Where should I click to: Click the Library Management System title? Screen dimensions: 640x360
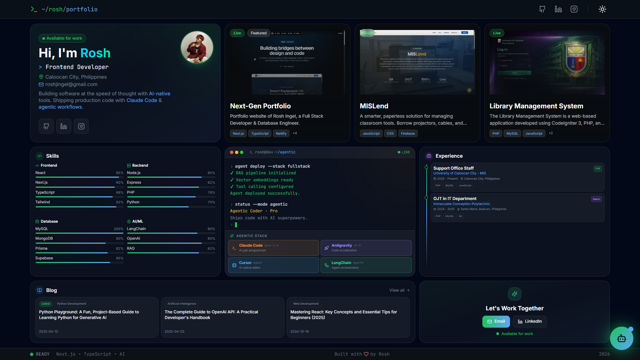click(x=536, y=106)
